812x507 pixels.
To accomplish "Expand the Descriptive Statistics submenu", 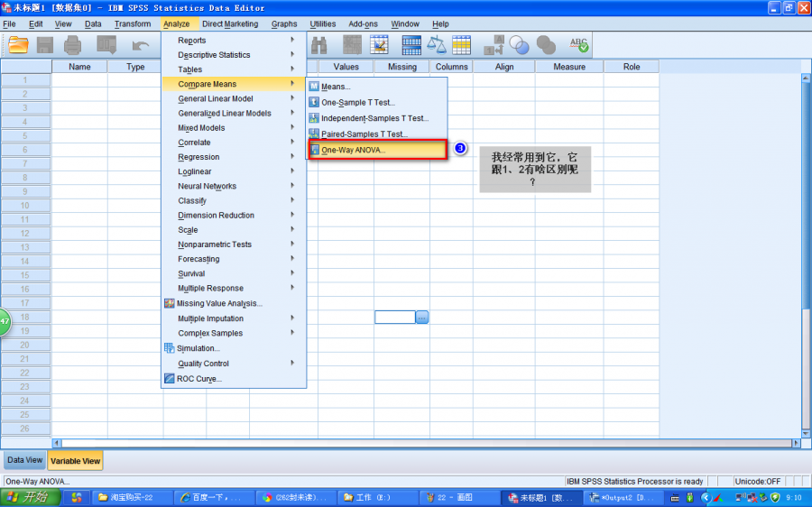I will point(234,54).
